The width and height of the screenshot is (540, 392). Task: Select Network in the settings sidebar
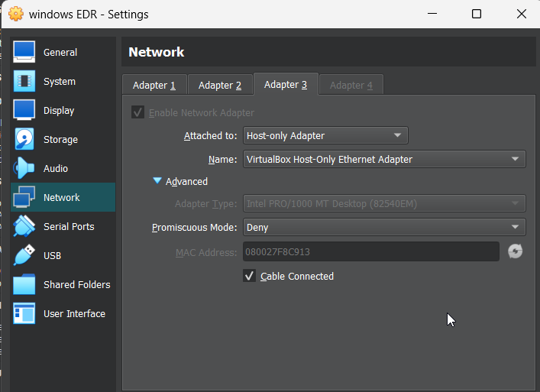tap(61, 197)
